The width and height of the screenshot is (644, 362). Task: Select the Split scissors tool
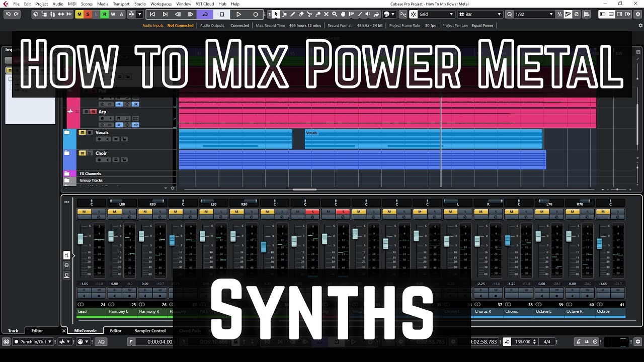click(x=309, y=14)
